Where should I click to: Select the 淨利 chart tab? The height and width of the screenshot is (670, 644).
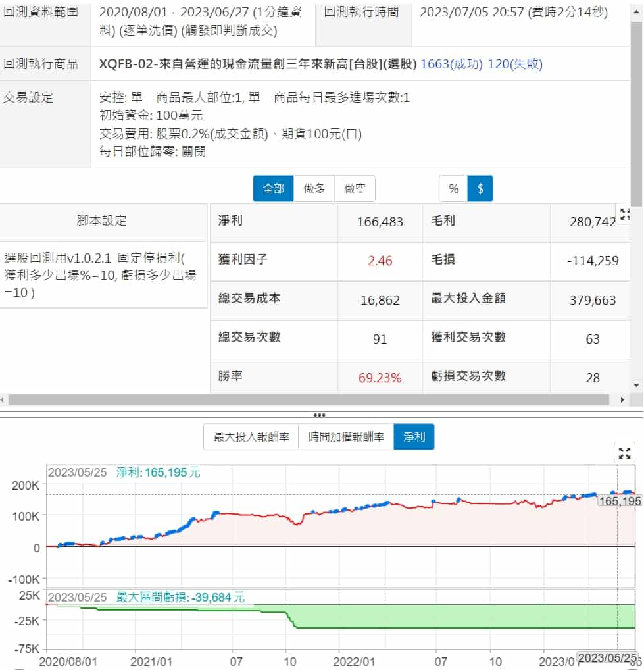coord(414,437)
